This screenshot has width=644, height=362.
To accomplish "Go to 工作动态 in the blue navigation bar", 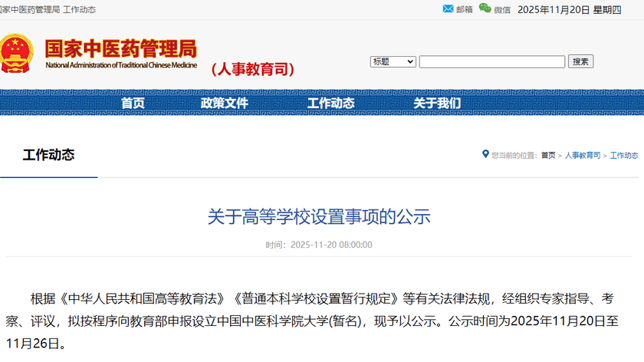I will click(x=330, y=104).
